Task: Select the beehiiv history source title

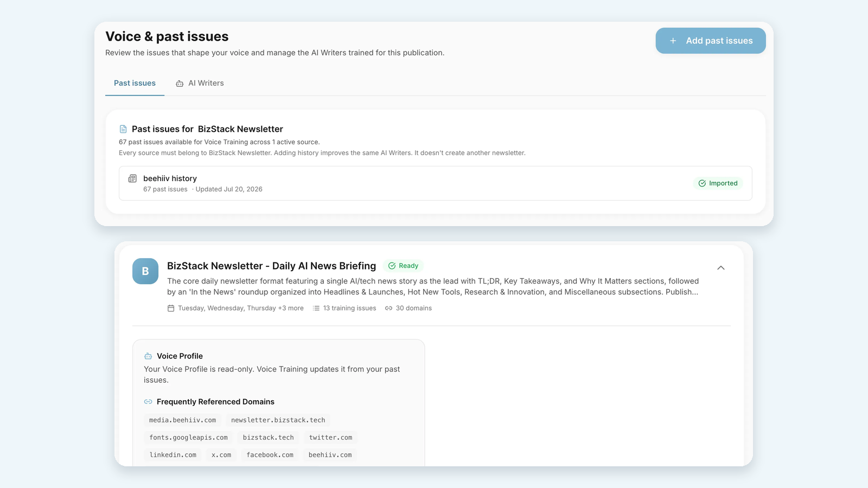Action: [170, 178]
